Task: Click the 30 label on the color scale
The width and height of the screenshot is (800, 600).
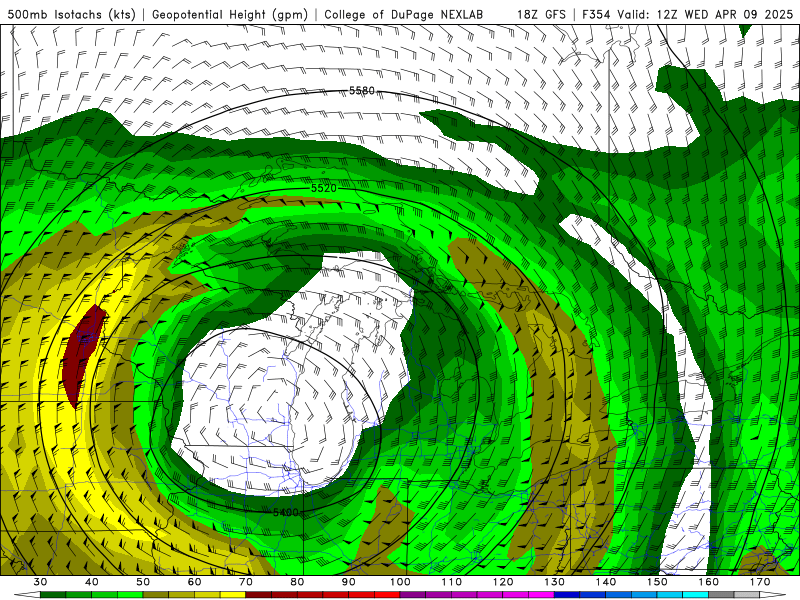Action: (40, 582)
